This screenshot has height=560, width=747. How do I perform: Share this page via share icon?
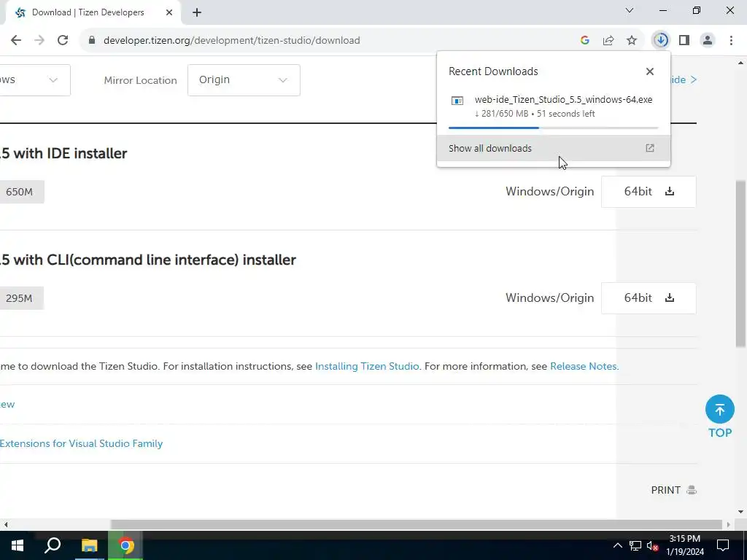tap(608, 41)
